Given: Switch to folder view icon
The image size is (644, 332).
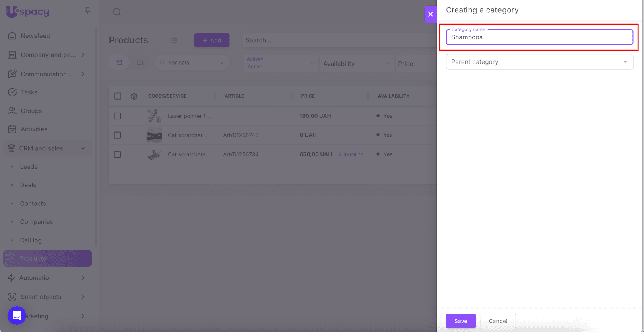Looking at the screenshot, I should coord(140,63).
